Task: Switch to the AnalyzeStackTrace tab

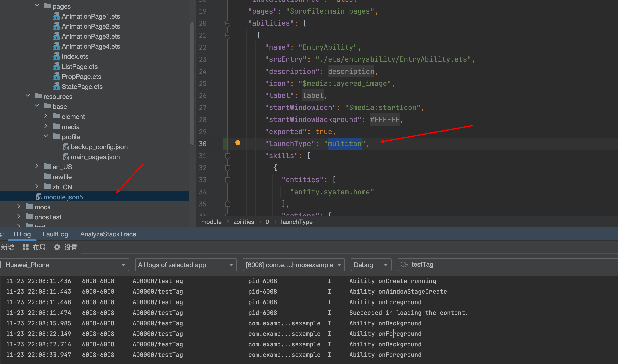Action: 108,234
